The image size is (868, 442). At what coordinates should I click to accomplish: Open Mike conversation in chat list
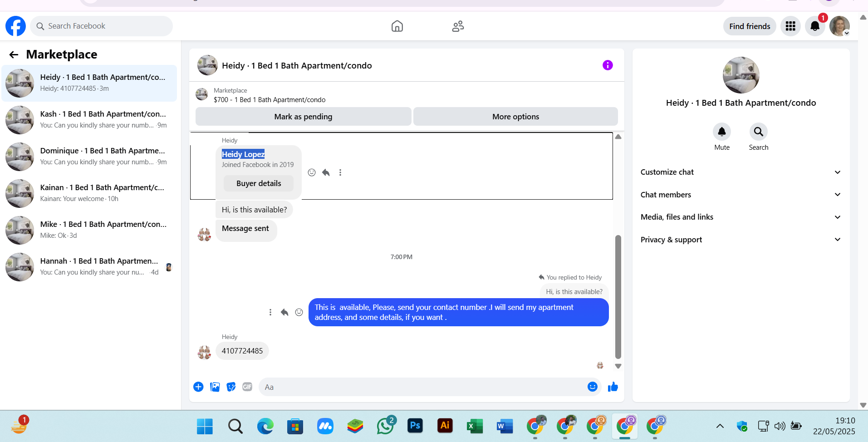(89, 230)
